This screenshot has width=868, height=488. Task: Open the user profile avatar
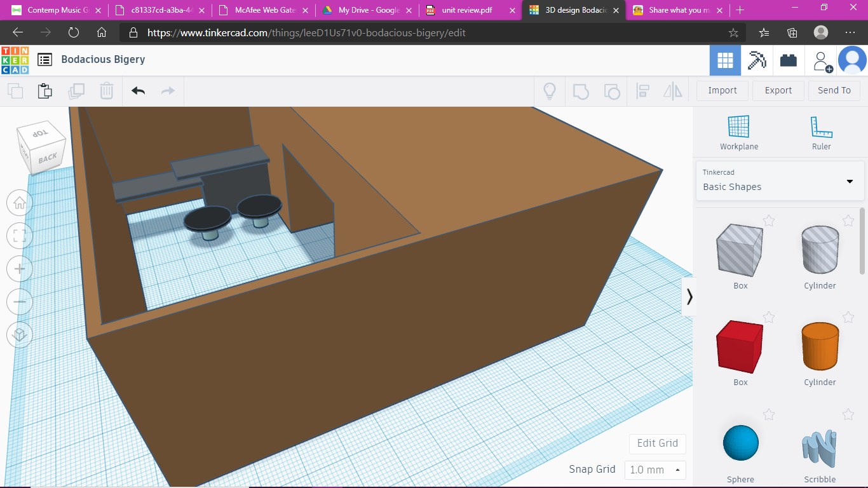pos(852,60)
